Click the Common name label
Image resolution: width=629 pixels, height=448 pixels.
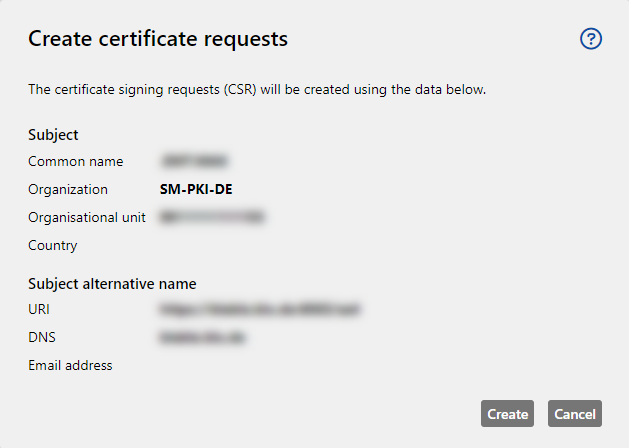75,161
